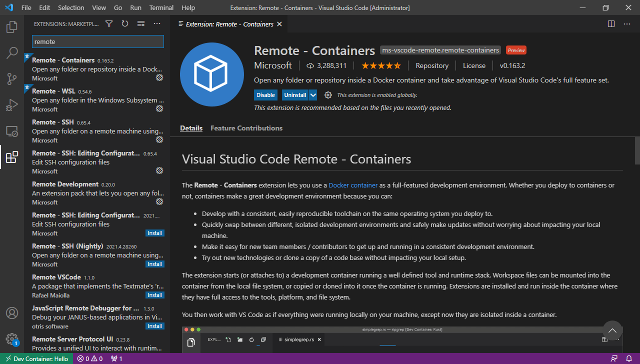The height and width of the screenshot is (364, 640).
Task: Open the Go menu
Action: [118, 8]
